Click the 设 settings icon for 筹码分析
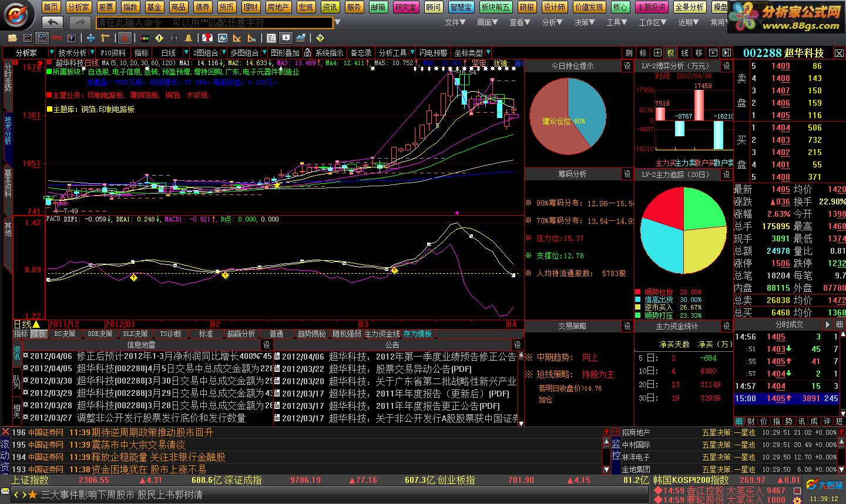The height and width of the screenshot is (504, 846). tap(627, 174)
